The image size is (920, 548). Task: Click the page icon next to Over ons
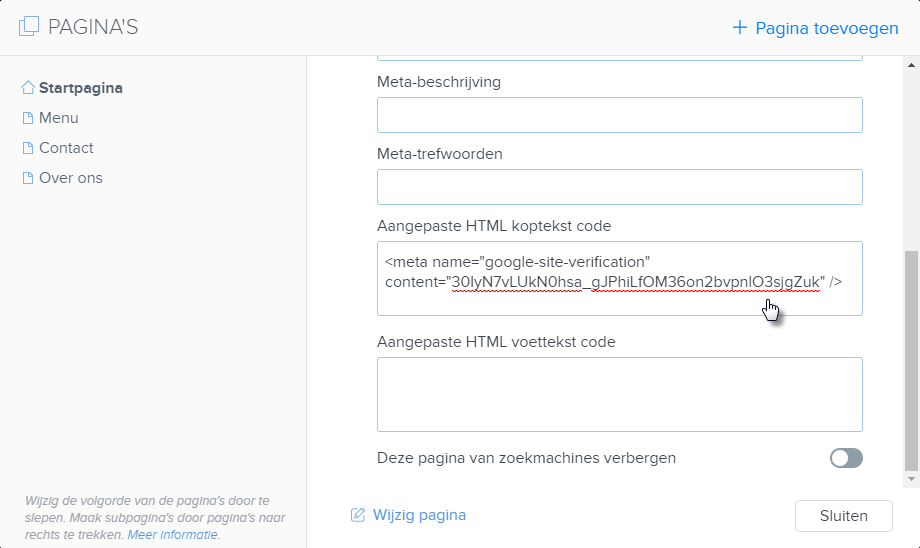click(x=28, y=178)
